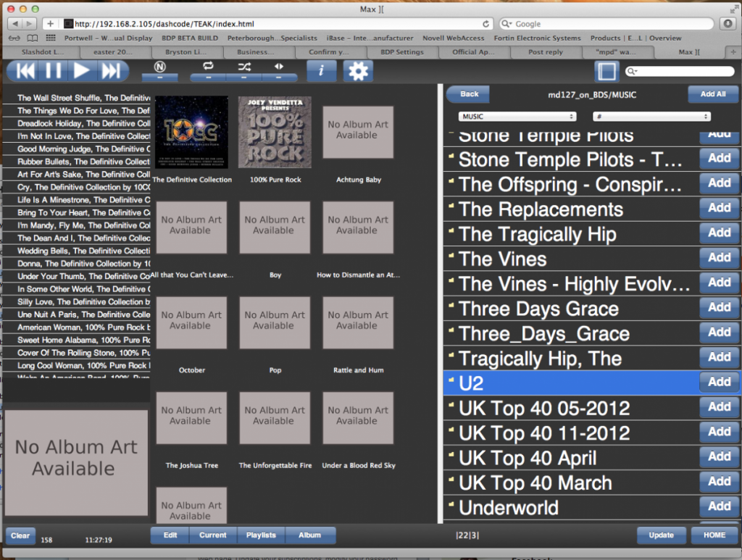Select track The Wall Street Shuffle
The height and width of the screenshot is (560, 742).
coord(77,98)
